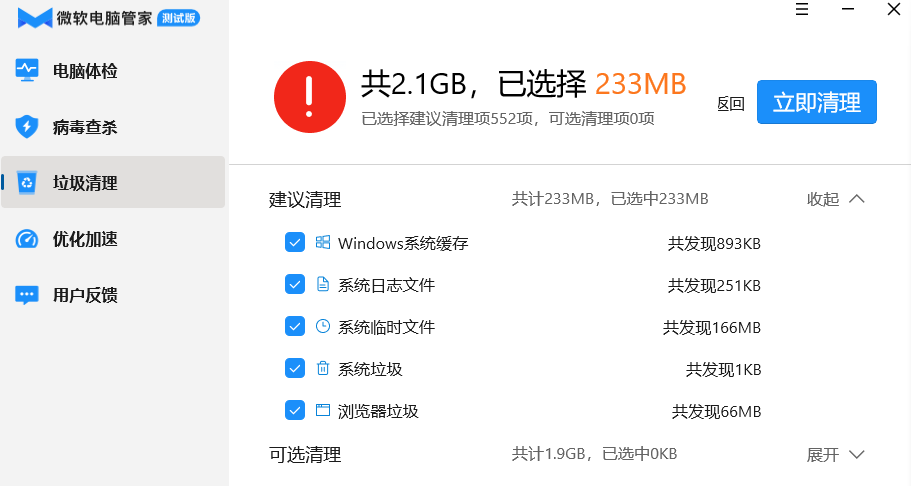Click the document icon beside 系统日志文件

coord(323,285)
